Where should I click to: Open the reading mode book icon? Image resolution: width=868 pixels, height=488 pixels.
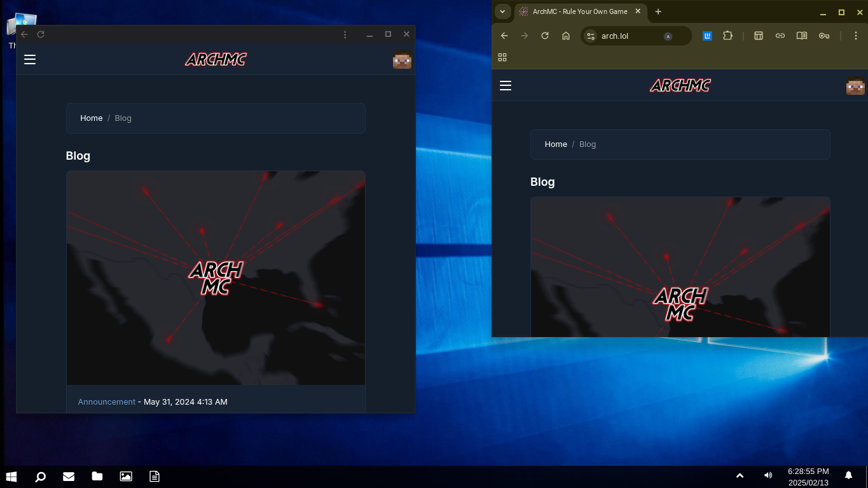pos(802,36)
